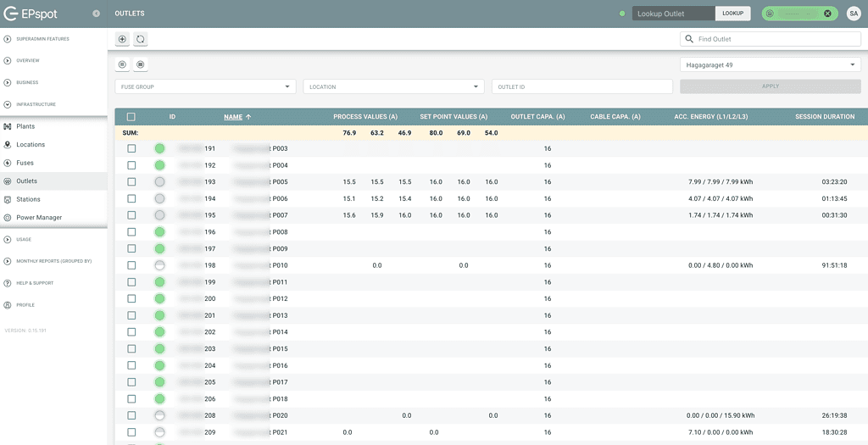The image size is (868, 445).
Task: Click the search magnifier in Find Outlet
Action: click(689, 39)
